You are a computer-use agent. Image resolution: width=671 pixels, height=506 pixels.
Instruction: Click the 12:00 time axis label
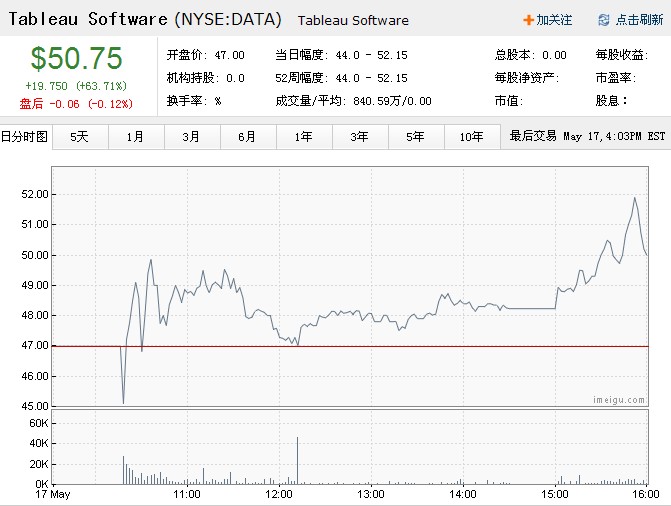tap(279, 494)
